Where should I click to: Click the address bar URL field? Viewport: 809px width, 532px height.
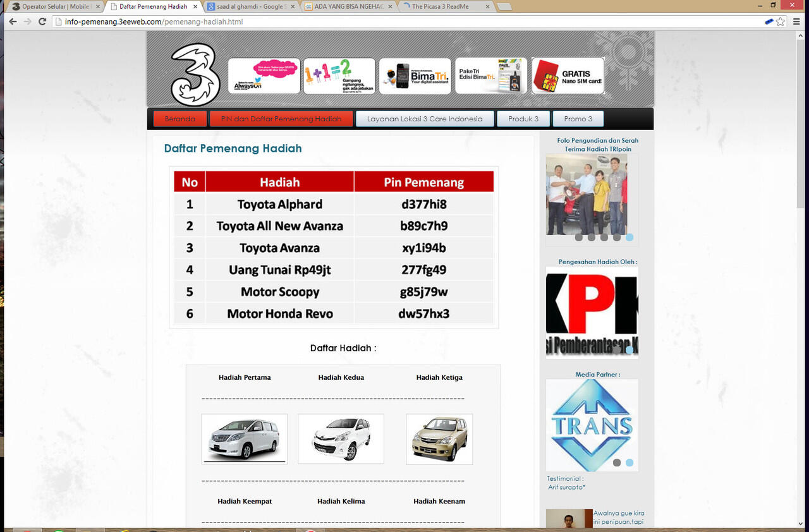[x=404, y=21]
